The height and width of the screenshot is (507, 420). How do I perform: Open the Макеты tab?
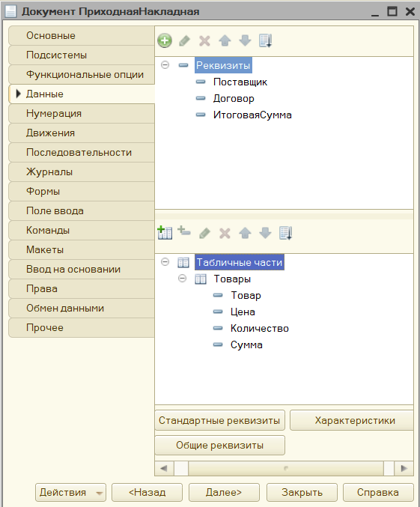pyautogui.click(x=82, y=249)
